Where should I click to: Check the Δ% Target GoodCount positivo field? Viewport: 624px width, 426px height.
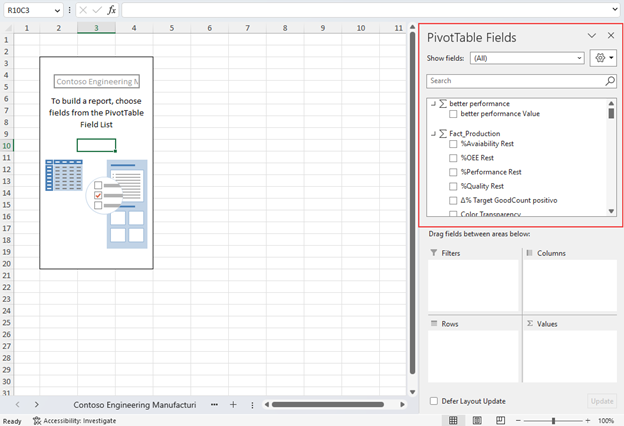[453, 200]
